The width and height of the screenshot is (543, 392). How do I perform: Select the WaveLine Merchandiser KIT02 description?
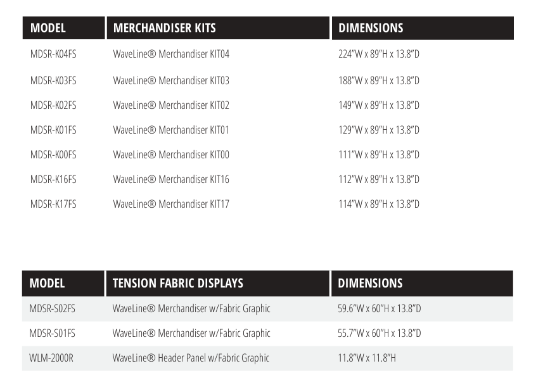tap(171, 105)
